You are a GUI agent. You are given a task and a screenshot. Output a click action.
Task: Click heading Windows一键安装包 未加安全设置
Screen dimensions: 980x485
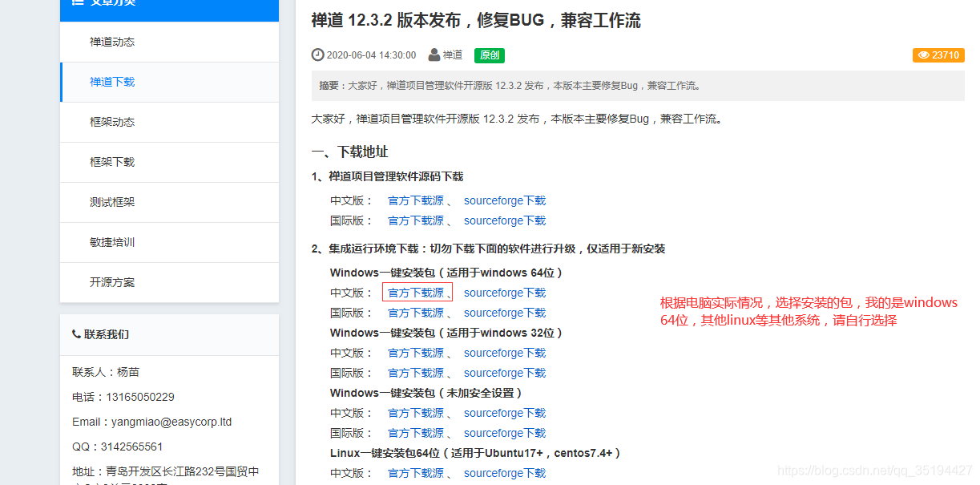coord(426,393)
